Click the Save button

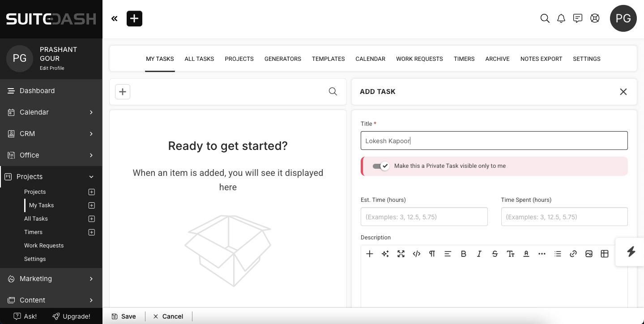[124, 316]
